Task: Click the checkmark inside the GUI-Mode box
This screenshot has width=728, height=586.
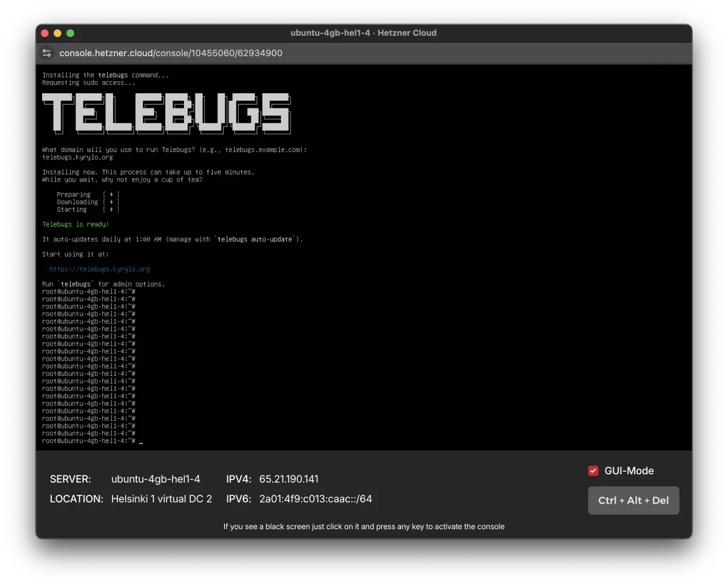Action: point(593,470)
